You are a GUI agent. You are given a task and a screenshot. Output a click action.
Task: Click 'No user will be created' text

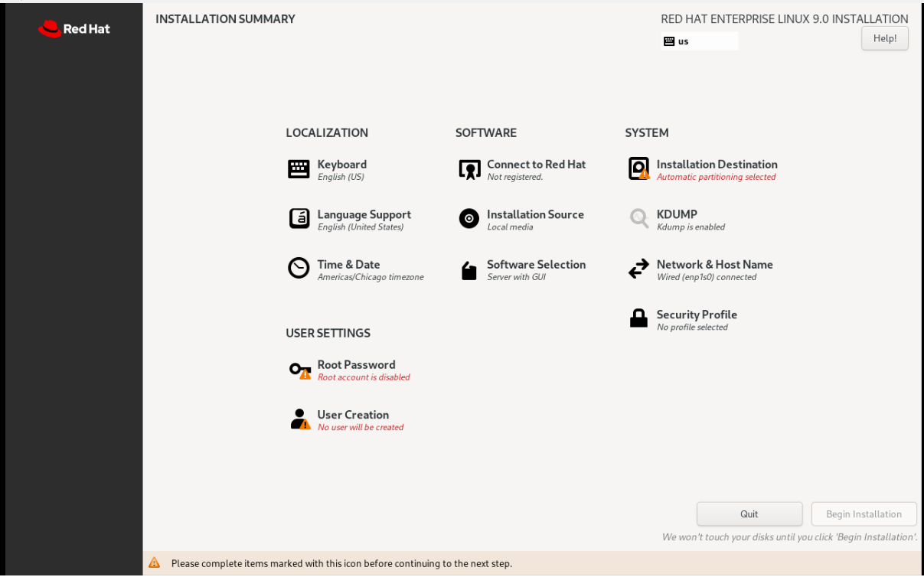[x=361, y=427]
